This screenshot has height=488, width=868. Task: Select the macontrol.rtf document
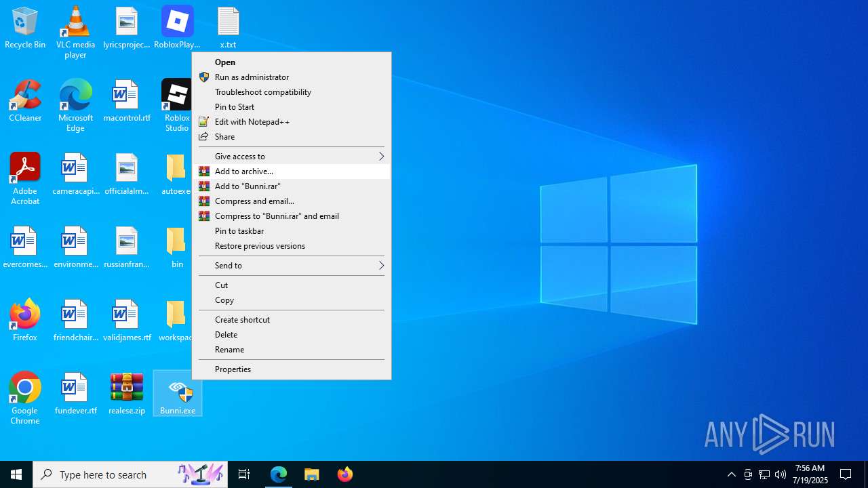pos(127,101)
